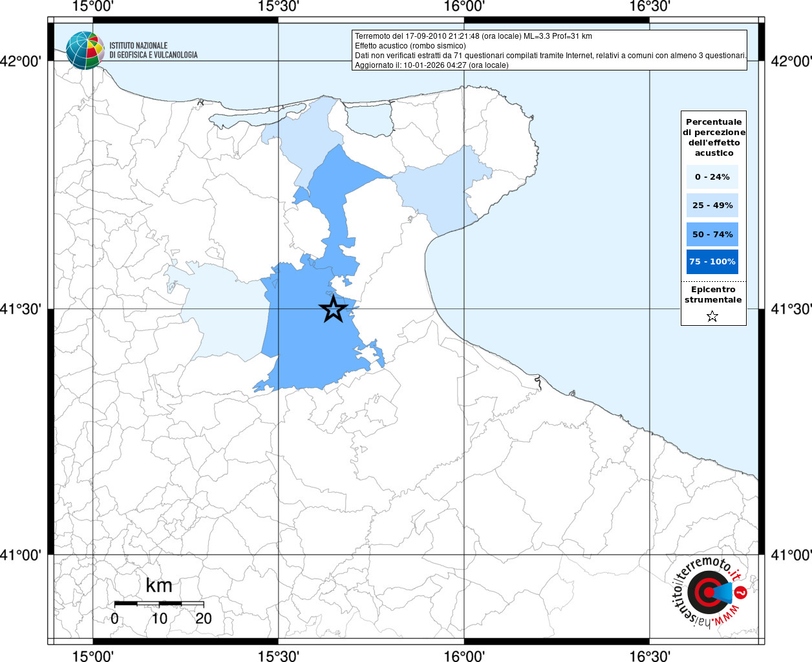The image size is (812, 662).
Task: Click the 20 mark on the scale bar
Action: 204,619
